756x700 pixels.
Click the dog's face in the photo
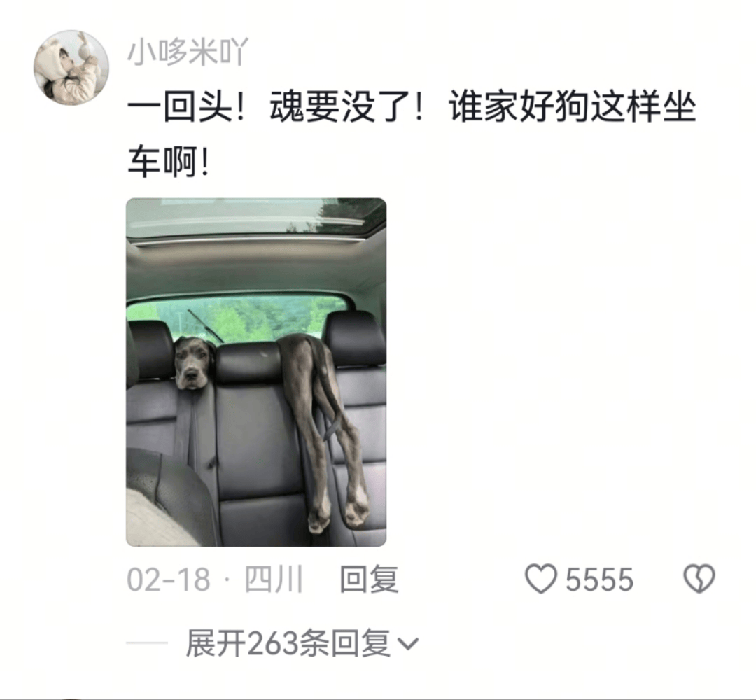pyautogui.click(x=190, y=364)
